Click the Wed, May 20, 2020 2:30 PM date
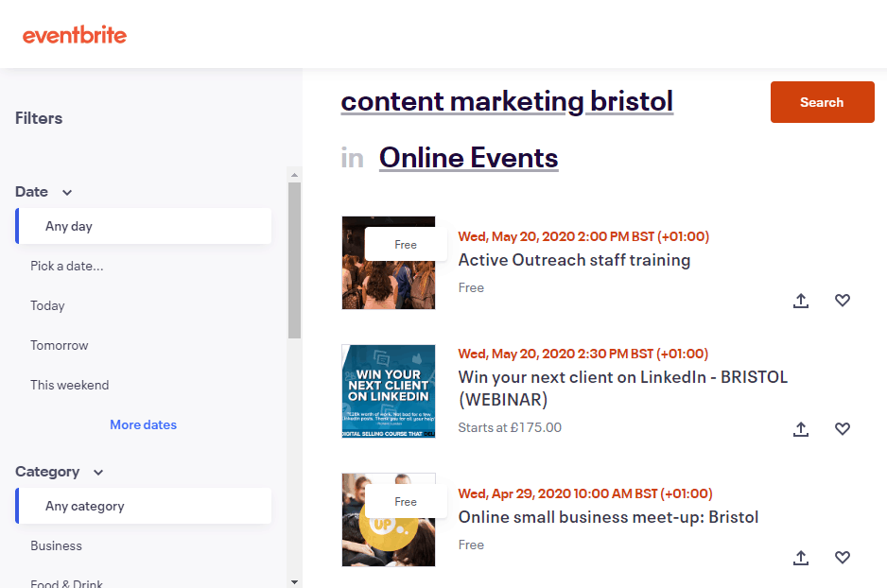The height and width of the screenshot is (588, 887). (583, 354)
